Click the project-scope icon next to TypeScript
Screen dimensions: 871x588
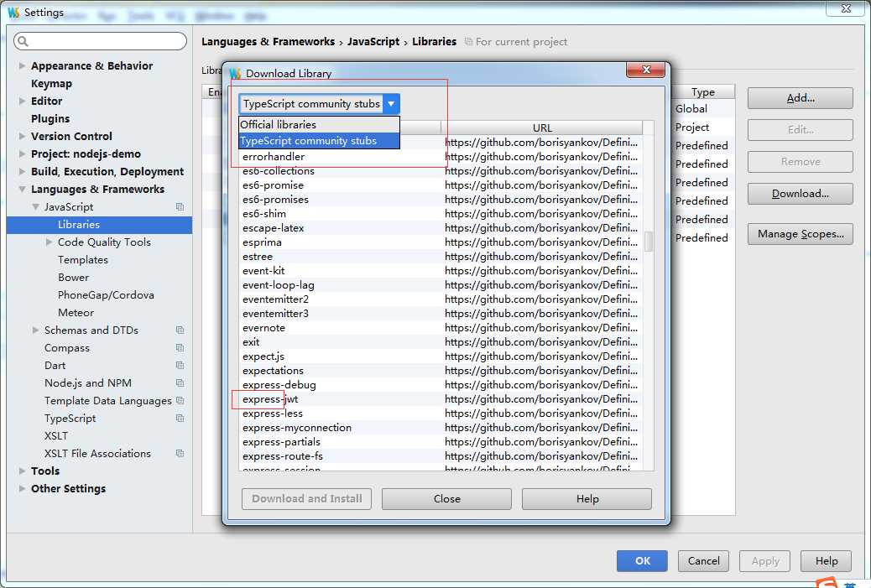coord(180,418)
